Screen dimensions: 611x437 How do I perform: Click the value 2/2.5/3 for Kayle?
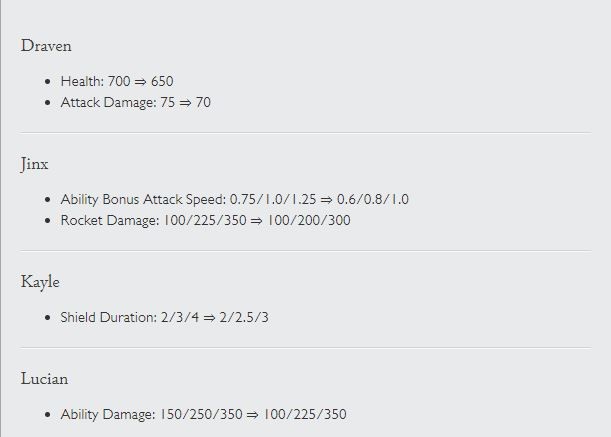click(x=244, y=317)
